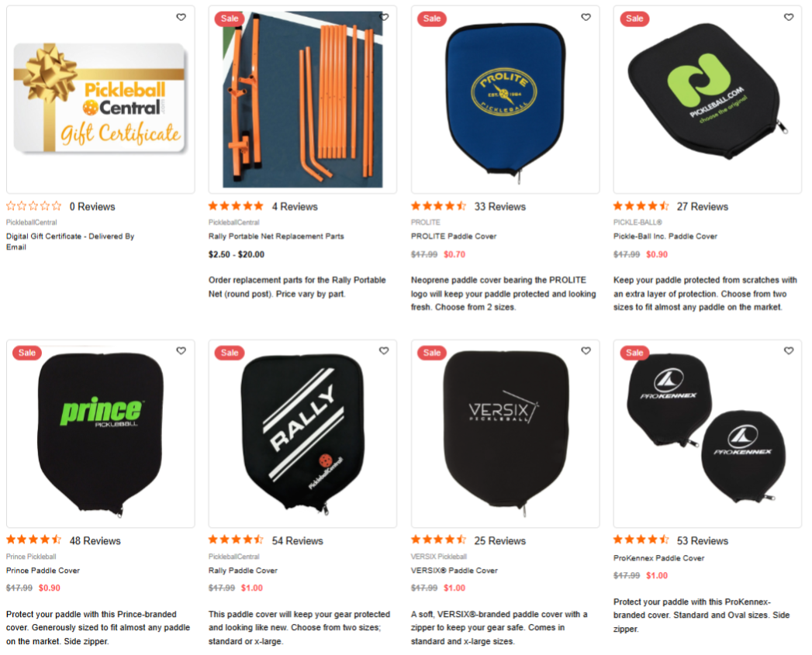The image size is (812, 655).
Task: Toggle favorite heart on ProKennex Paddle Cover
Action: coord(789,350)
